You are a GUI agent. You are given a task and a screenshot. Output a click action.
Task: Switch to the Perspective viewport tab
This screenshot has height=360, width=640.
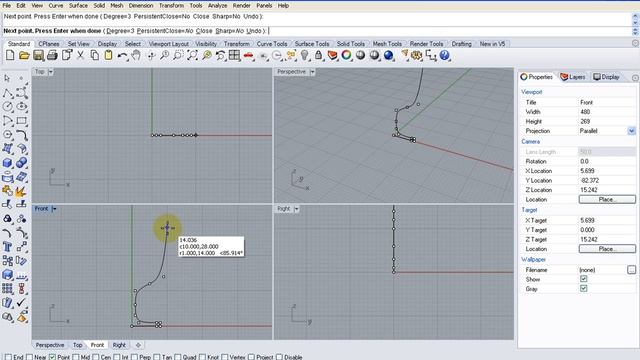(50, 345)
